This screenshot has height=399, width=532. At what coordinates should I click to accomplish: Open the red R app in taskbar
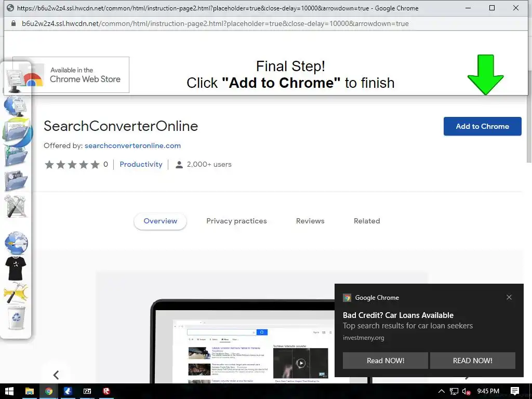click(107, 391)
